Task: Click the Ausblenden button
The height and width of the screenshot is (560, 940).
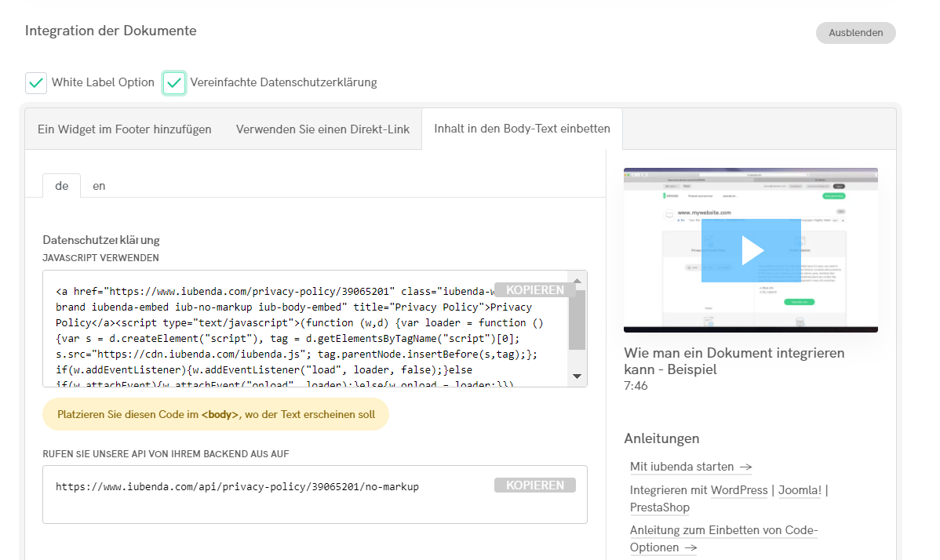Action: click(x=855, y=32)
